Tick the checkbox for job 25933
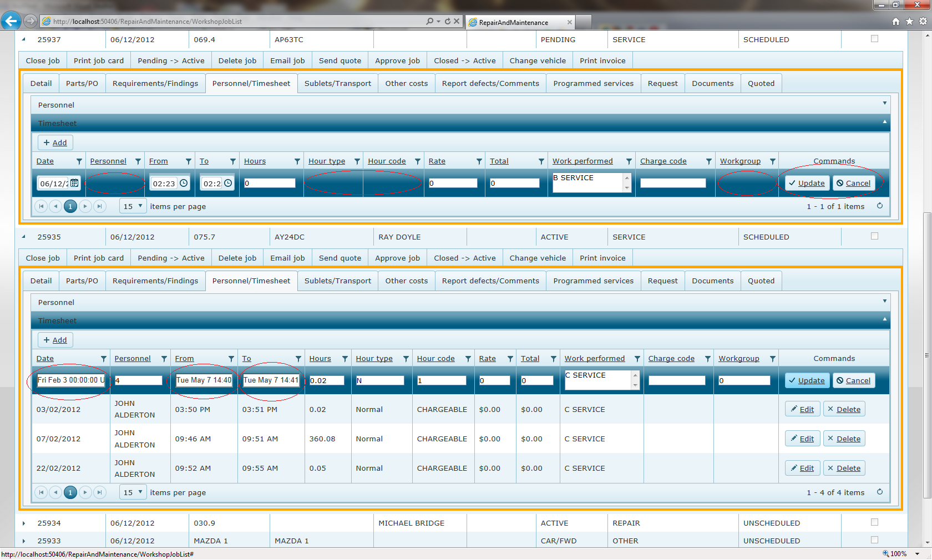The image size is (932, 560). pos(875,540)
